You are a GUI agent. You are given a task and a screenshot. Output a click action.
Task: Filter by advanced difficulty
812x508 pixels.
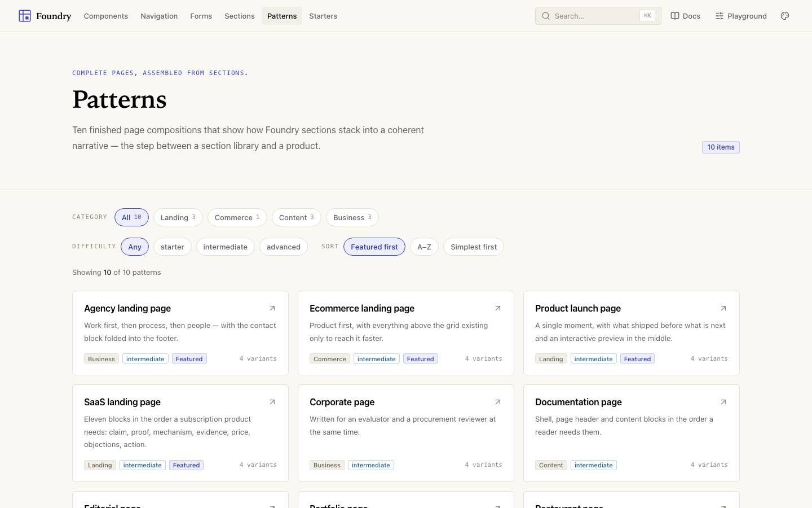(x=283, y=247)
